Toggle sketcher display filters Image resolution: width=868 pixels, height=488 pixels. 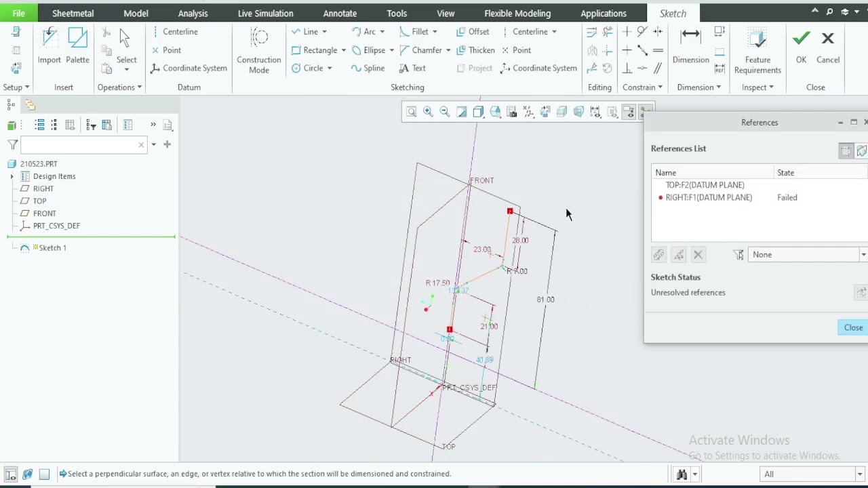pyautogui.click(x=595, y=112)
